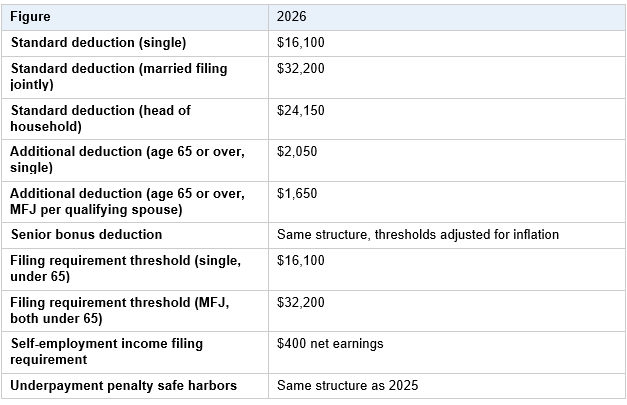Select the filing requirement threshold MFJ label
This screenshot has height=405, width=627.
point(119,310)
